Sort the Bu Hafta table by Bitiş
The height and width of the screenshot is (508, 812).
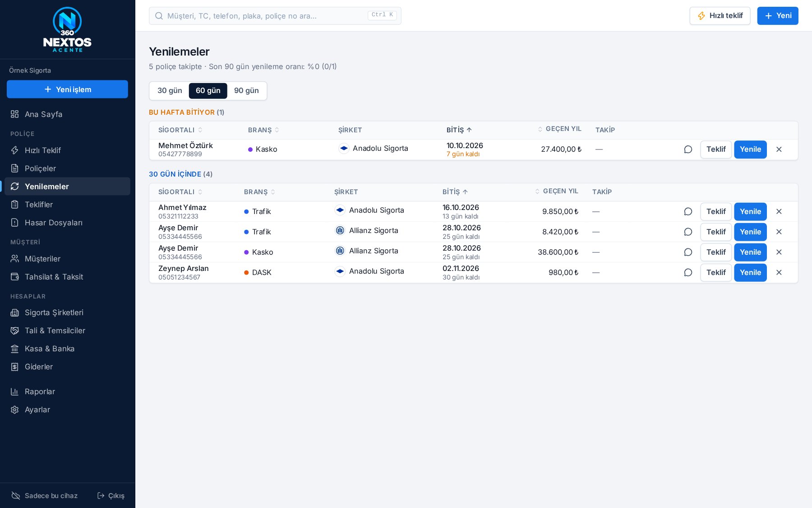[x=459, y=130]
